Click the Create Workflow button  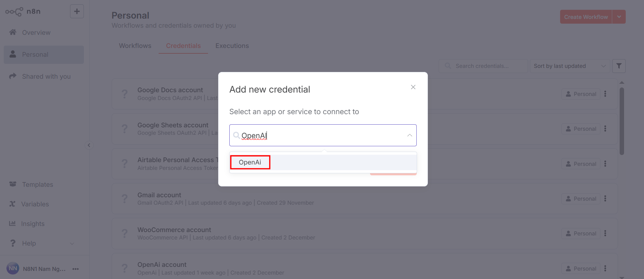[585, 17]
